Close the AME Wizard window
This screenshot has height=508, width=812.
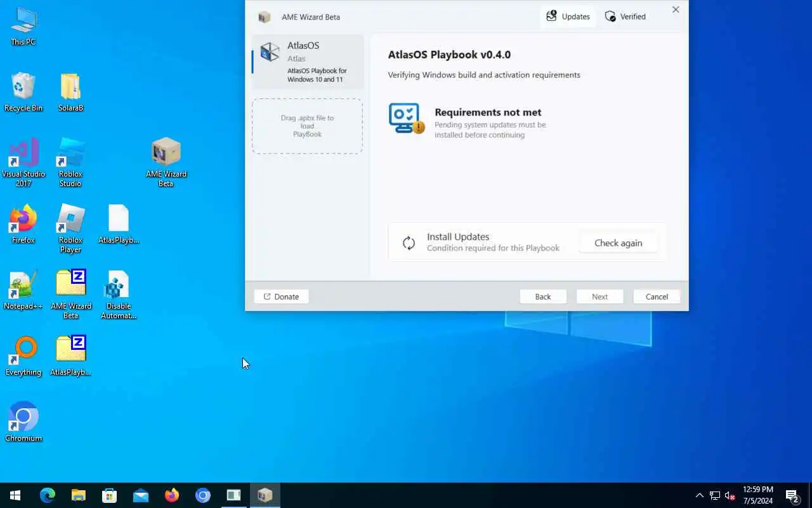676,10
